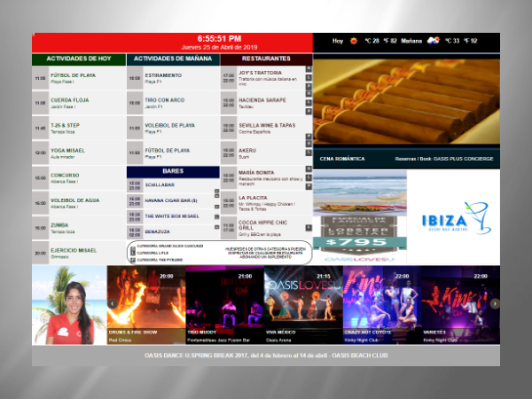
Task: Select the Cuerda Floja activity
Action: coord(79,103)
